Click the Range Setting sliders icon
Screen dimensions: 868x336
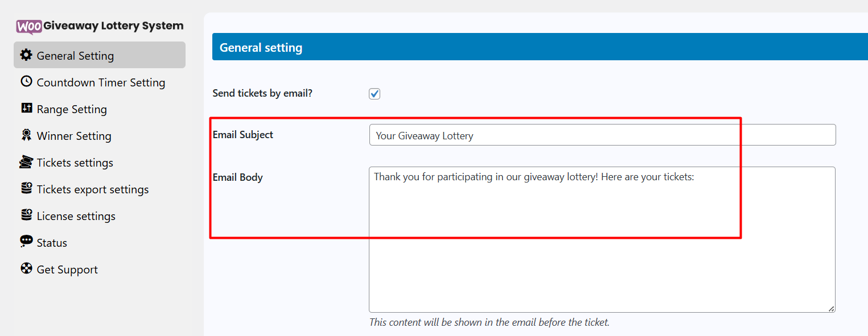(x=26, y=108)
